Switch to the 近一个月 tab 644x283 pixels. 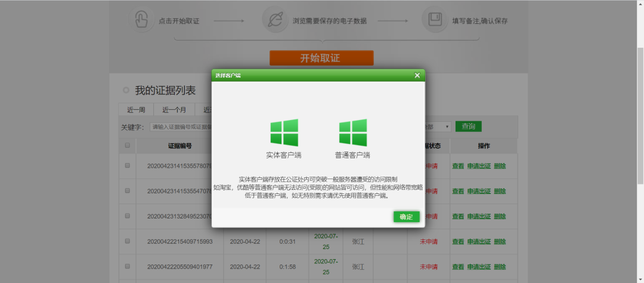[174, 110]
